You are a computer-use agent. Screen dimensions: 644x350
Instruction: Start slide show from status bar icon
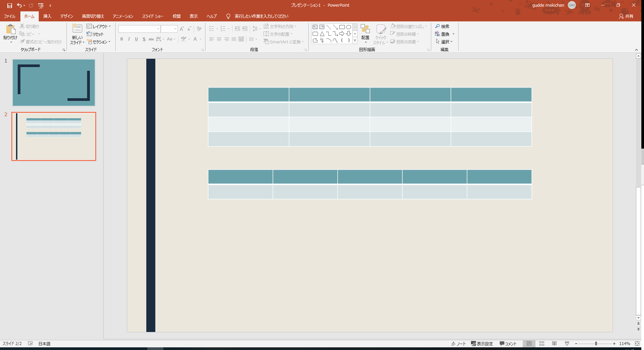[x=567, y=344]
